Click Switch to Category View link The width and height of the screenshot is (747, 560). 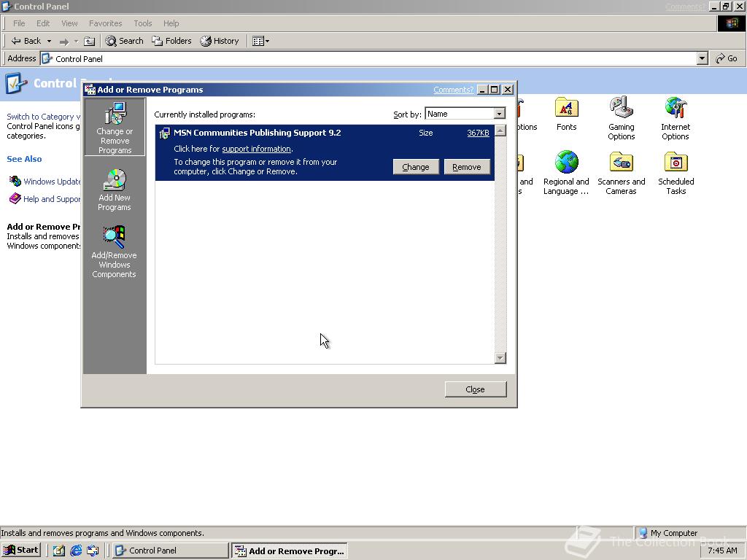(43, 117)
